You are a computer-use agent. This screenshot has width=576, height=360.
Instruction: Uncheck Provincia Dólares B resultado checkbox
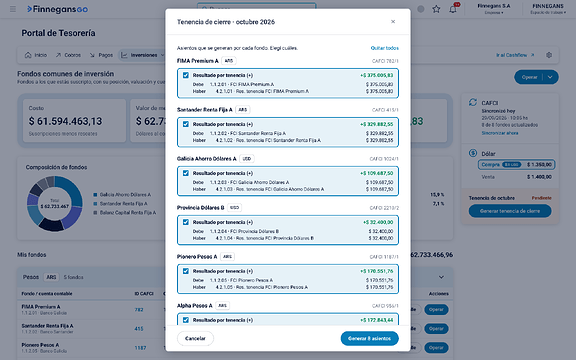pos(186,222)
